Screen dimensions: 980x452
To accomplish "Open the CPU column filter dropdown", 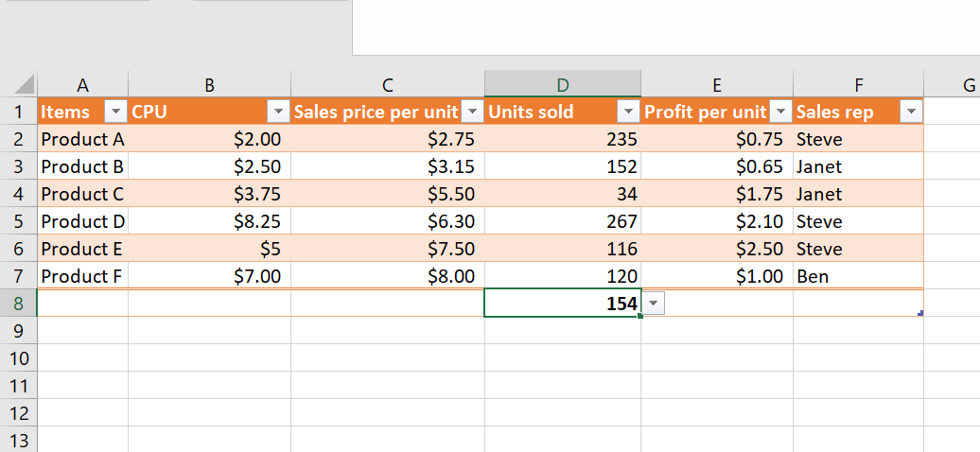I will pos(277,112).
